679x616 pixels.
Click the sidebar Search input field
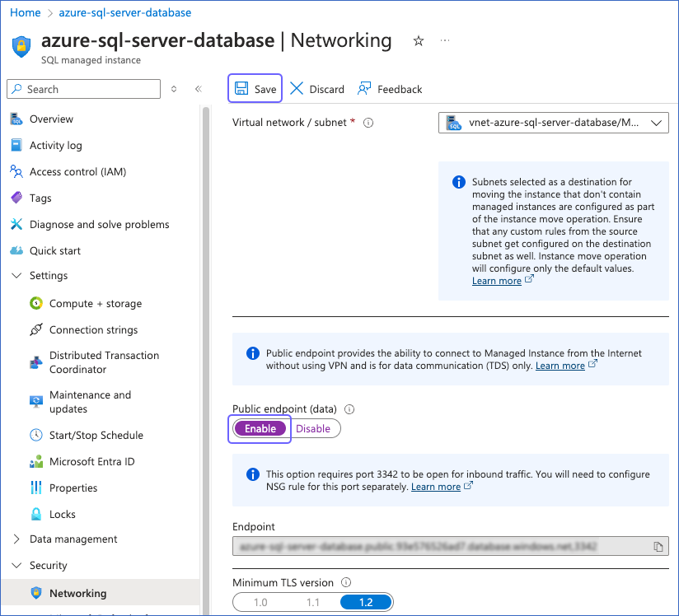click(x=83, y=89)
